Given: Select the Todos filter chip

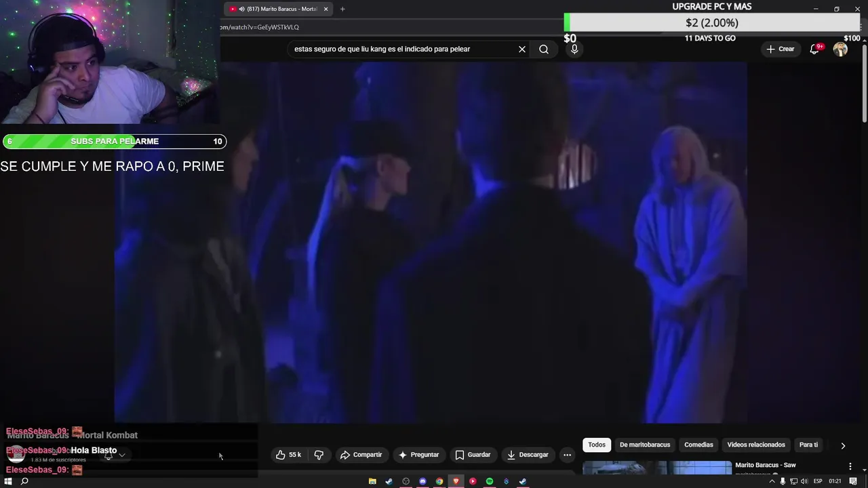Looking at the screenshot, I should coord(597,445).
